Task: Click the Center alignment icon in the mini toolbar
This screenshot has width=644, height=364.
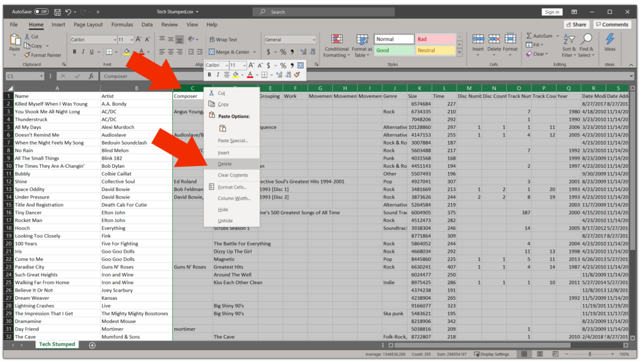Action: click(x=226, y=75)
